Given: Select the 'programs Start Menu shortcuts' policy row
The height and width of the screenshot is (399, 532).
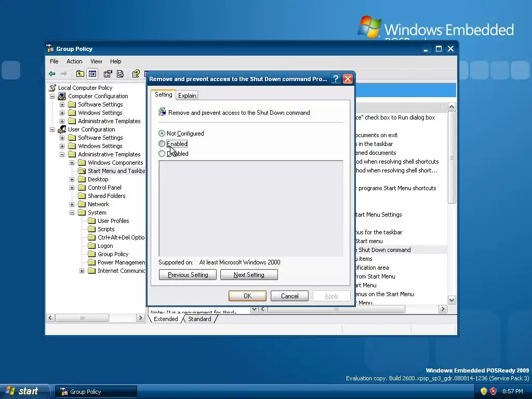Looking at the screenshot, I should tap(401, 188).
